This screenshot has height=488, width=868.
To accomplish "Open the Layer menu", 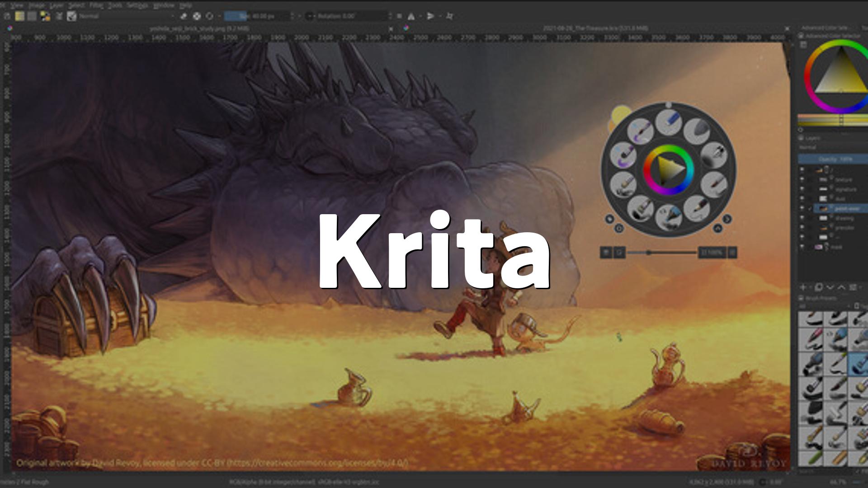I will (x=57, y=5).
